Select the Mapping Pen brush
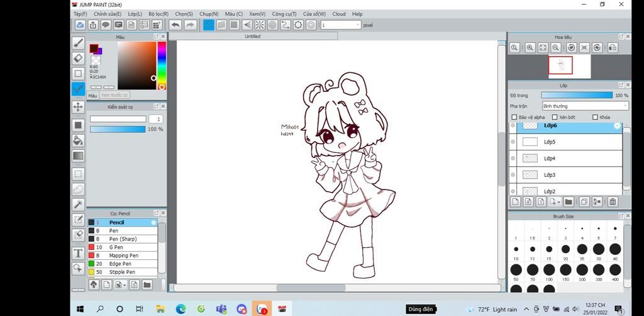Image resolution: width=644 pixels, height=316 pixels. coord(122,255)
